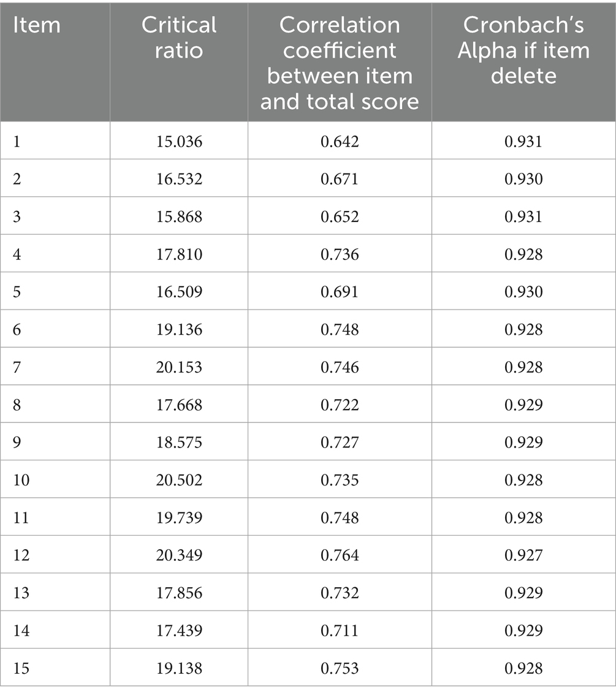Viewport: 616px width, 697px height.
Task: Click the correlation value 0.764
Action: [x=340, y=555]
